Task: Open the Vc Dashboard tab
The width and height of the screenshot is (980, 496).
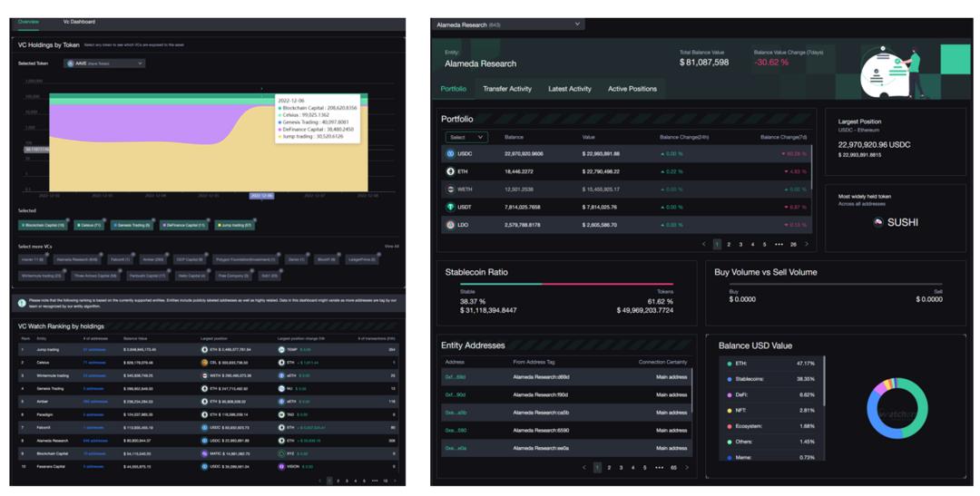Action: tap(79, 22)
